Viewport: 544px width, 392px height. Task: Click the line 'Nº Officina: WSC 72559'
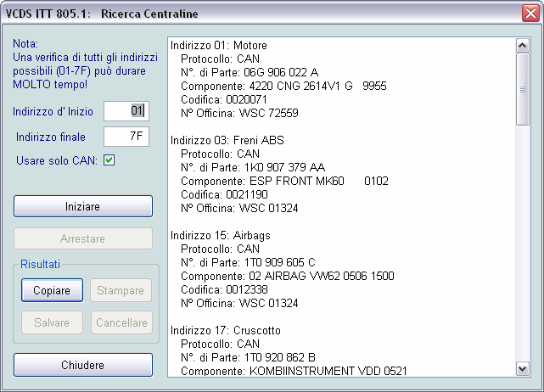pyautogui.click(x=239, y=113)
